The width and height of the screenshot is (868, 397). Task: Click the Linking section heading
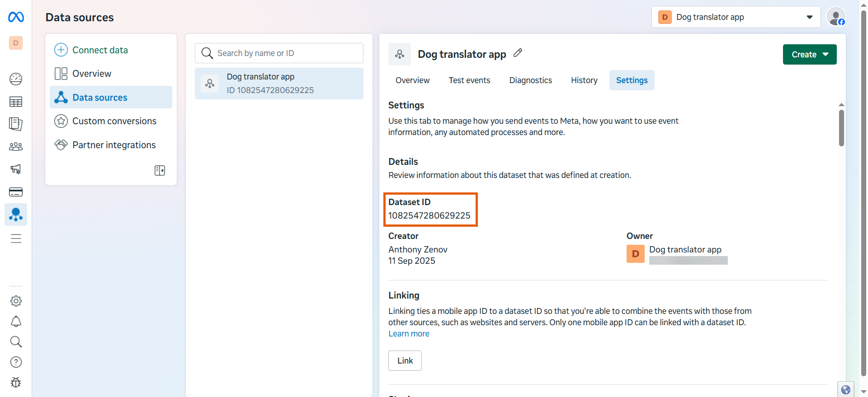pyautogui.click(x=404, y=295)
